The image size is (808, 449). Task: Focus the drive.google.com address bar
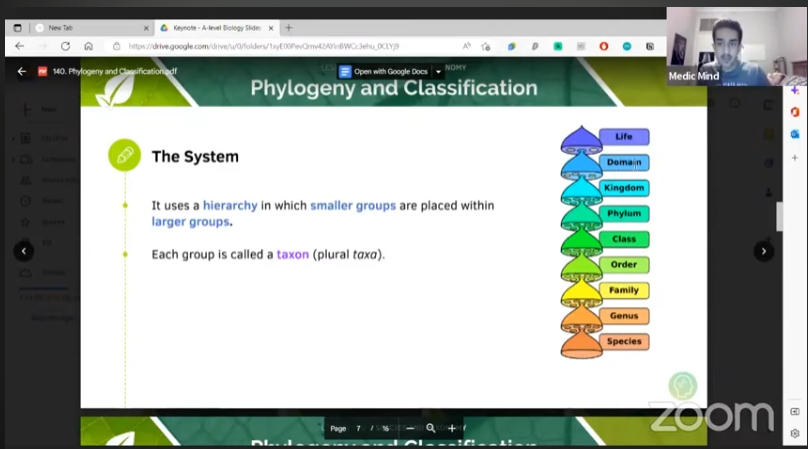263,46
